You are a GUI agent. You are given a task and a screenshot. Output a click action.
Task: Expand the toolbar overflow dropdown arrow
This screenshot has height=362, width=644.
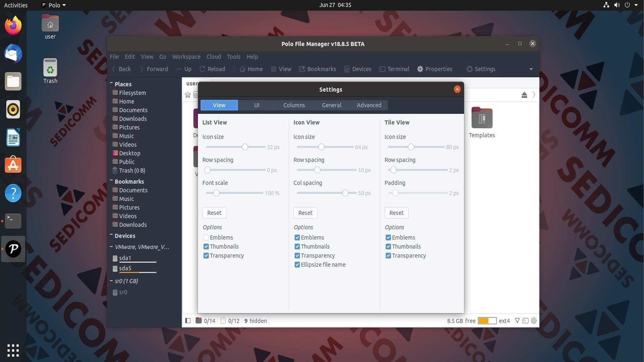pyautogui.click(x=531, y=69)
